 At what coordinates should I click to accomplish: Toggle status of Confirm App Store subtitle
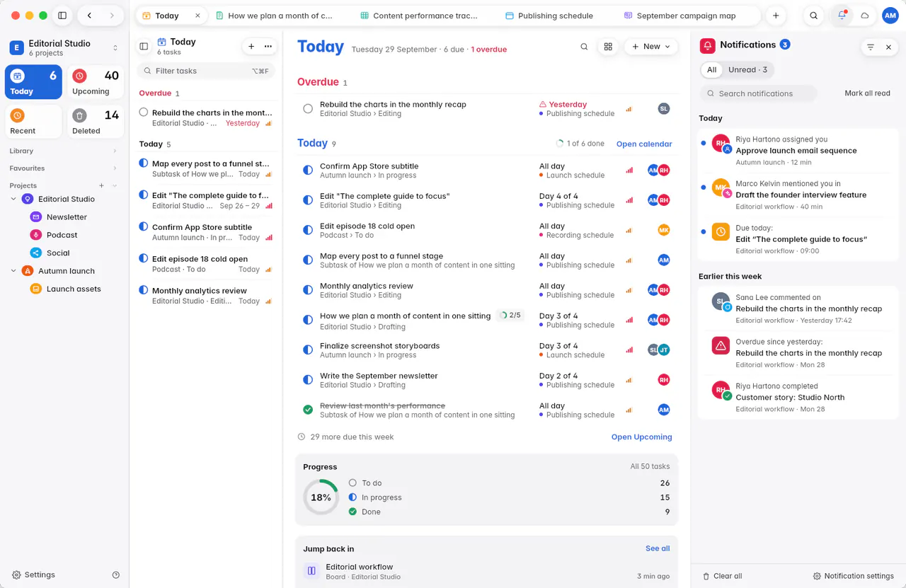pos(308,171)
